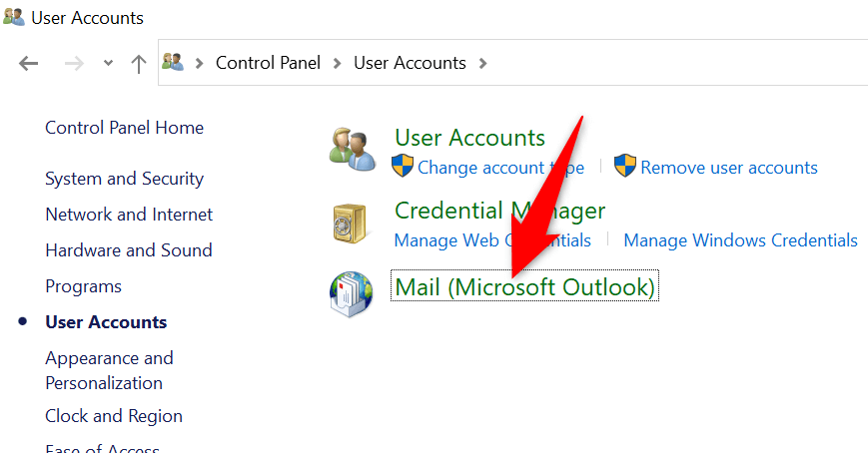Screen dimensions: 868x453
Task: Click the Credential Manager safe icon
Action: 351,224
